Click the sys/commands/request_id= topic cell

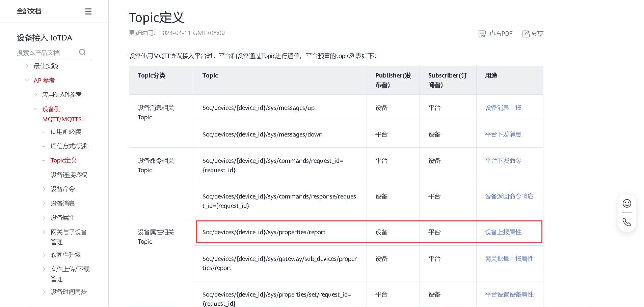click(x=280, y=165)
